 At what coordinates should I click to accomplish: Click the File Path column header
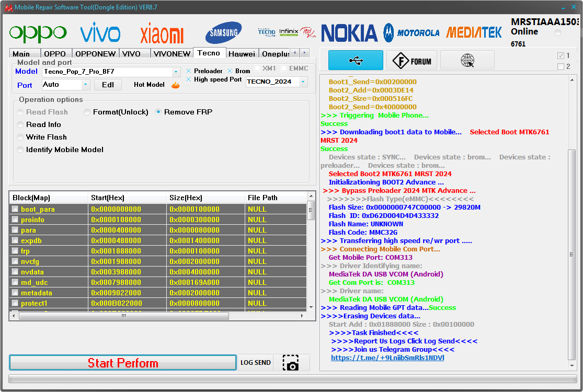[x=276, y=198]
